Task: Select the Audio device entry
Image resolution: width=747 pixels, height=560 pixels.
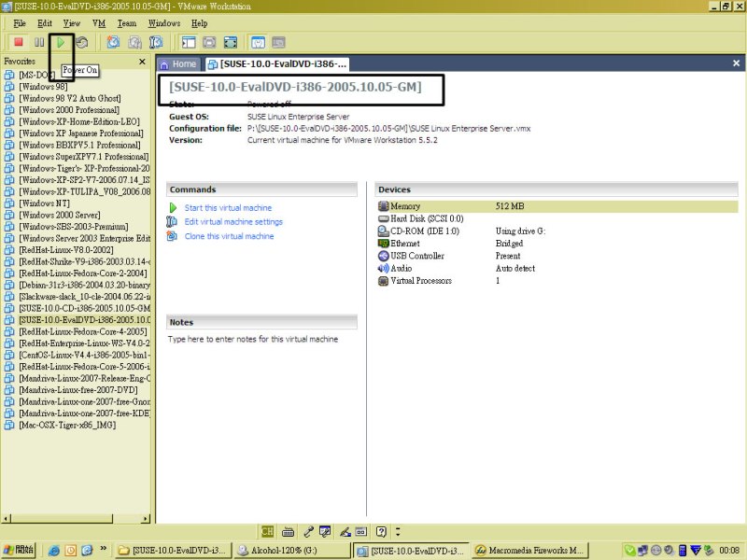Action: pyautogui.click(x=395, y=268)
